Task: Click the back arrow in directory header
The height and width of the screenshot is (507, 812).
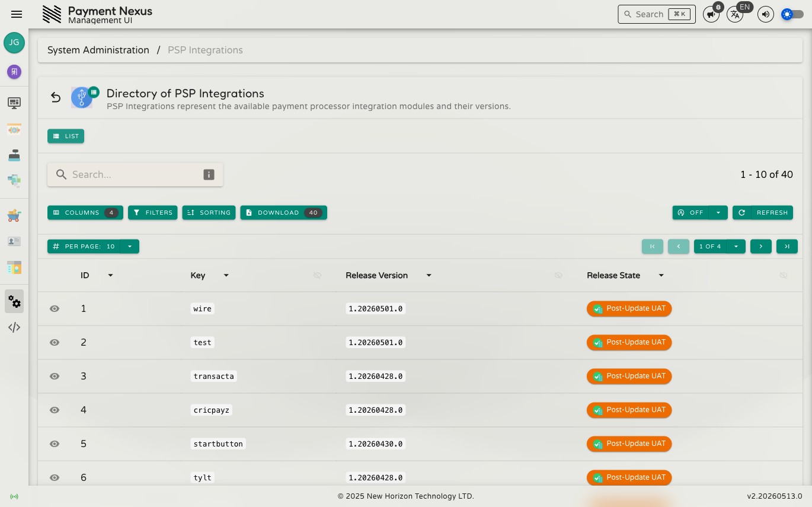Action: (x=56, y=97)
